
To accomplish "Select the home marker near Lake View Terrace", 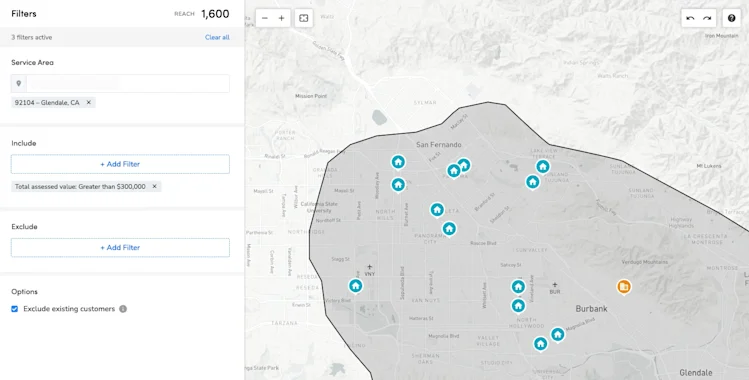I will [x=542, y=167].
